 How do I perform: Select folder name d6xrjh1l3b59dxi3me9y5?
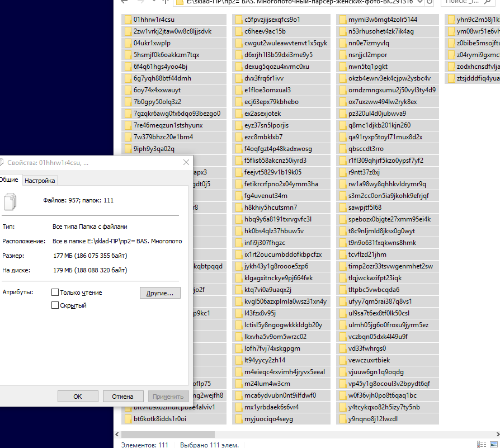click(x=279, y=55)
